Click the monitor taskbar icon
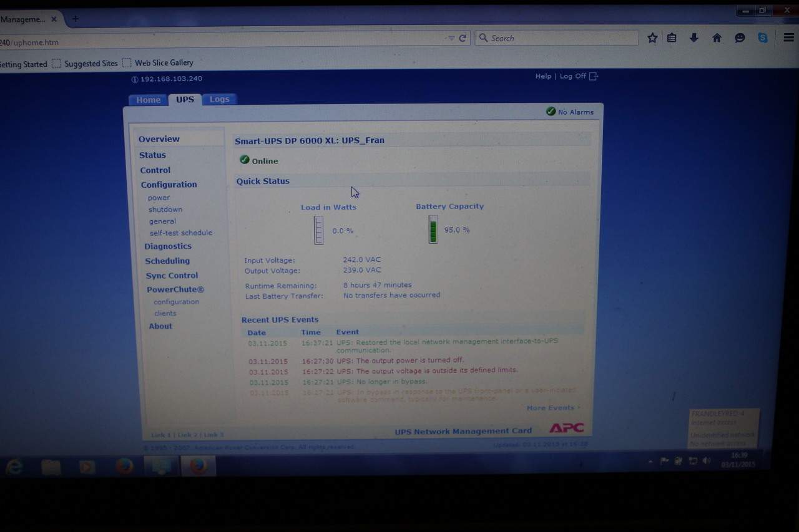The width and height of the screenshot is (799, 532). (x=161, y=466)
